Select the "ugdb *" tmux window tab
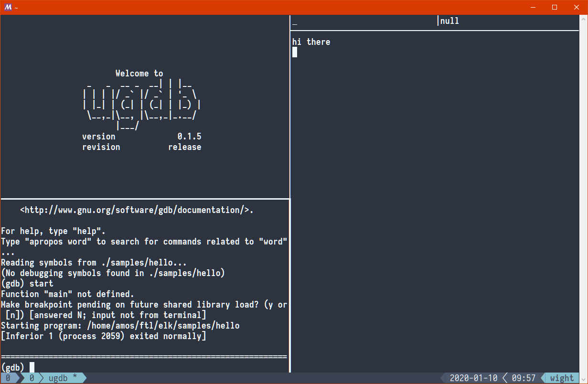Screen dimensions: 588x384 [x=63, y=378]
